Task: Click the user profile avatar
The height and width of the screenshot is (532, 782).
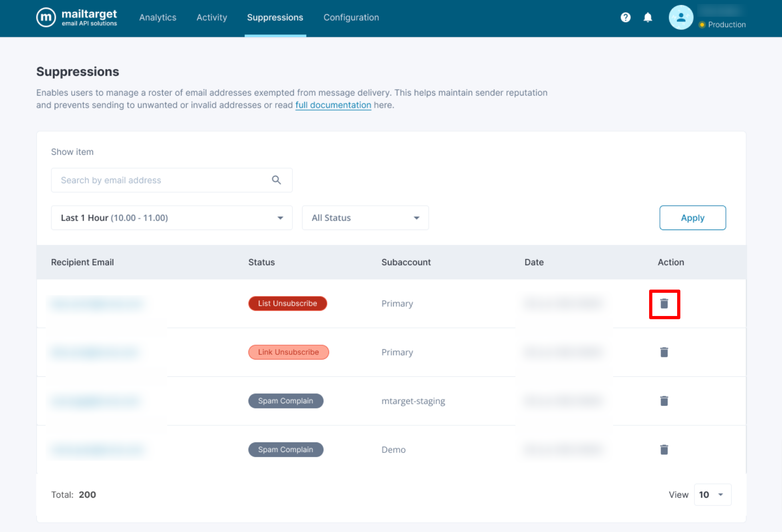Action: coord(681,18)
